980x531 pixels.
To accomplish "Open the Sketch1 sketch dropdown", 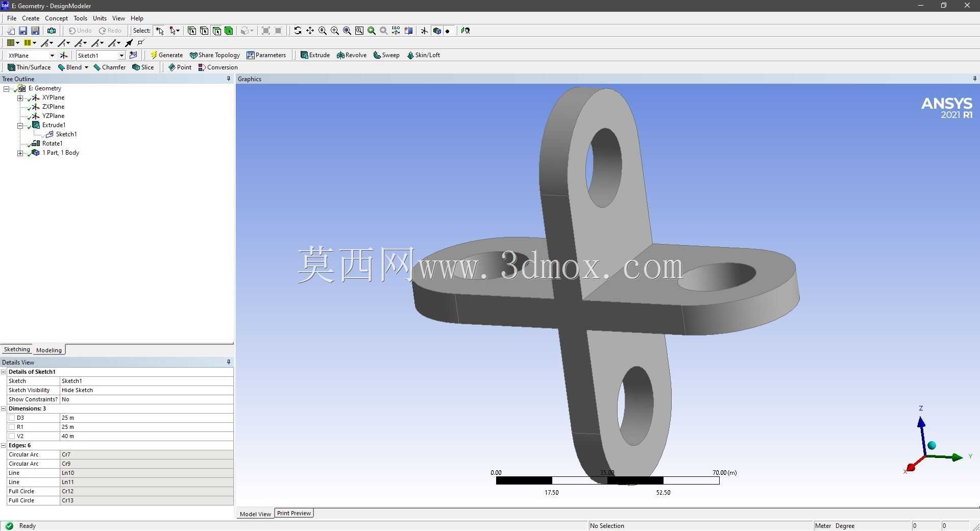I will click(121, 55).
